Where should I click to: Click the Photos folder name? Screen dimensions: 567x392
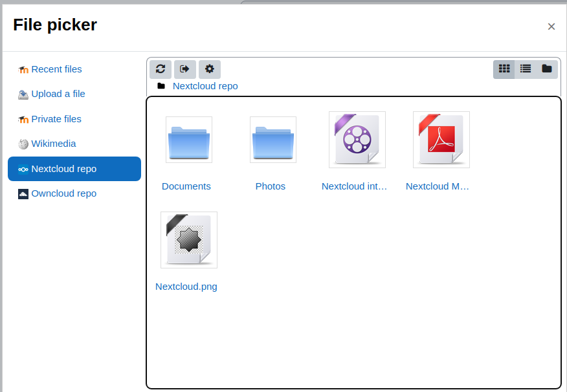pos(271,186)
